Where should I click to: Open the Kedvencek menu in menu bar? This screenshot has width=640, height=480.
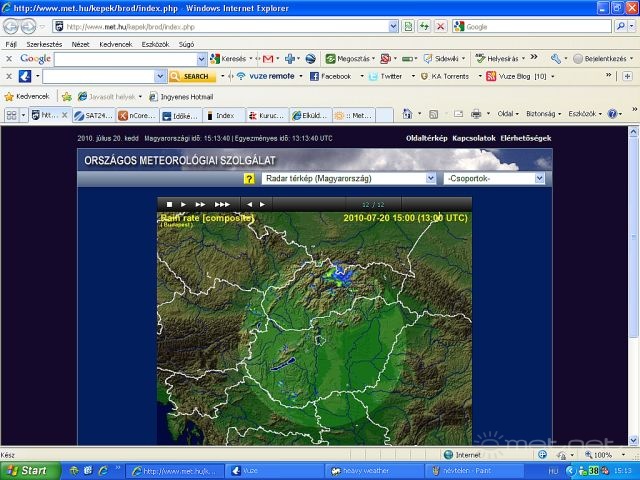pyautogui.click(x=115, y=44)
